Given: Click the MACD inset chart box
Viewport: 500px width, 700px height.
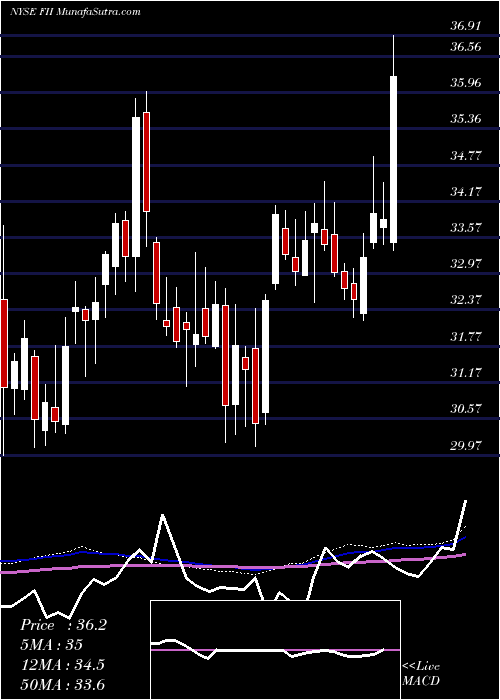Looking at the screenshot, I should (x=275, y=650).
